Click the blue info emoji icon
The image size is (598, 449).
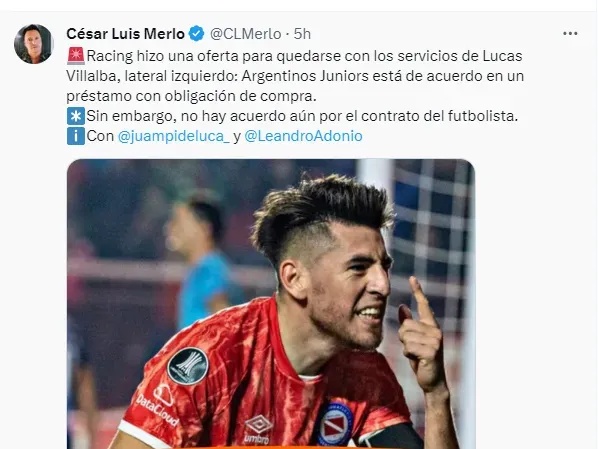[76, 136]
